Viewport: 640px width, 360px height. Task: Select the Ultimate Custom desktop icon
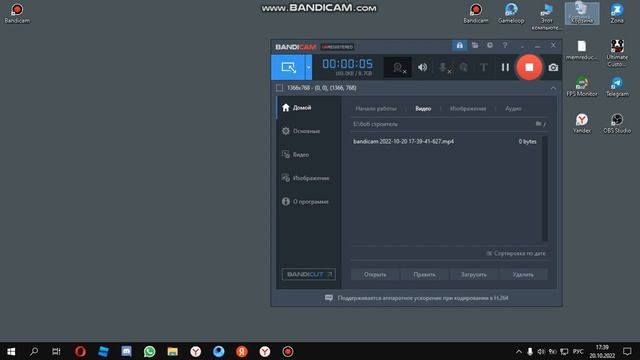(x=617, y=53)
